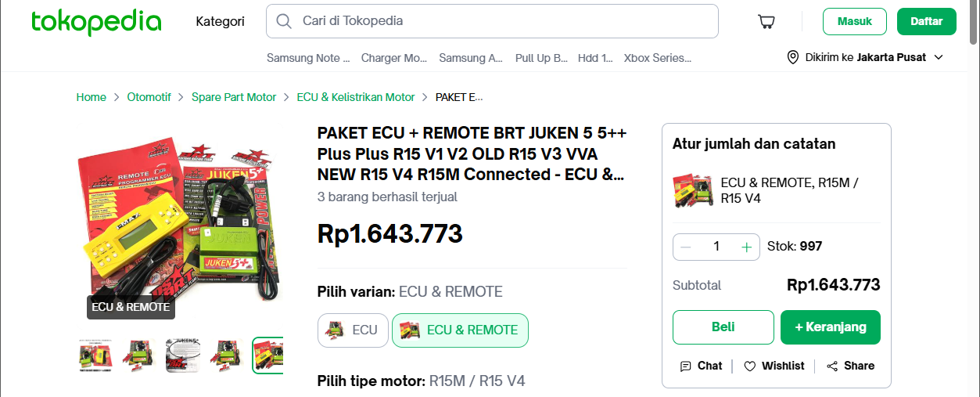
Task: Click the search magnifier icon
Action: click(x=285, y=21)
